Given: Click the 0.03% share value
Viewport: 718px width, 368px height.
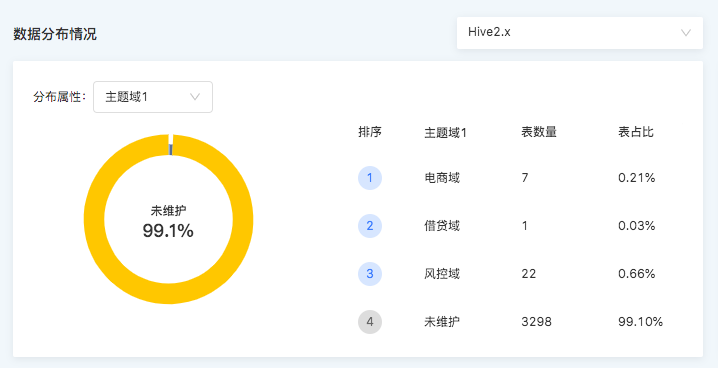Looking at the screenshot, I should (636, 226).
